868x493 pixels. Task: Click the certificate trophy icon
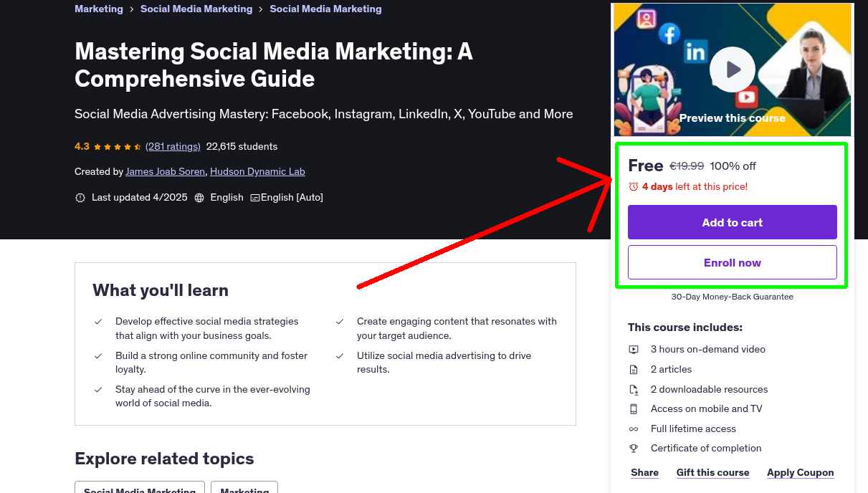click(x=634, y=449)
